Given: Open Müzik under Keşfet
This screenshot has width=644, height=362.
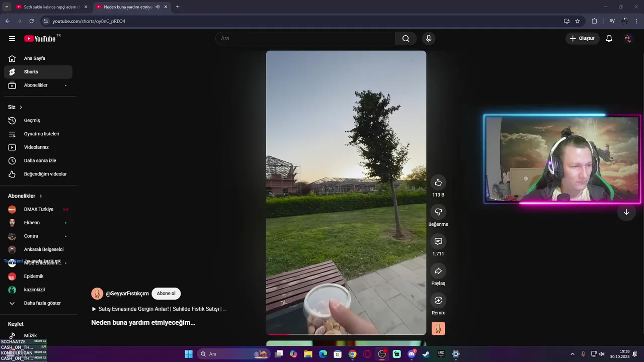Looking at the screenshot, I should click(38, 335).
